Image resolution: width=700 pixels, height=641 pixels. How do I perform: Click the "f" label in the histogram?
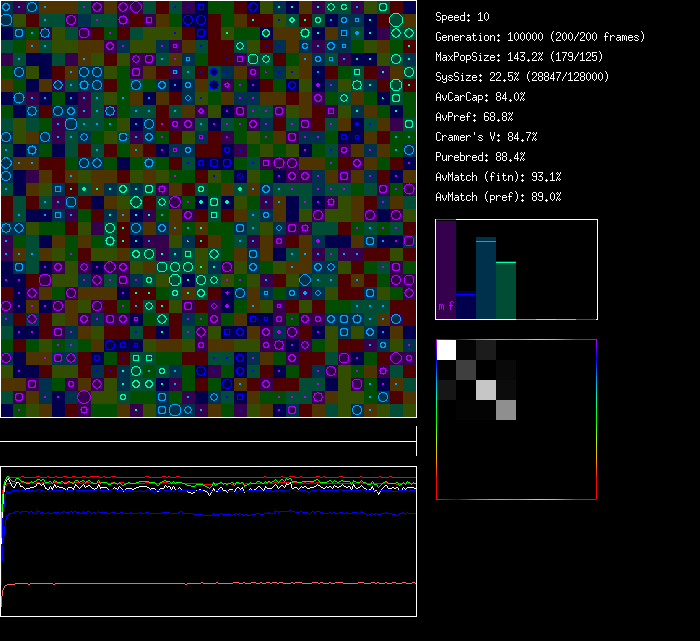451,305
